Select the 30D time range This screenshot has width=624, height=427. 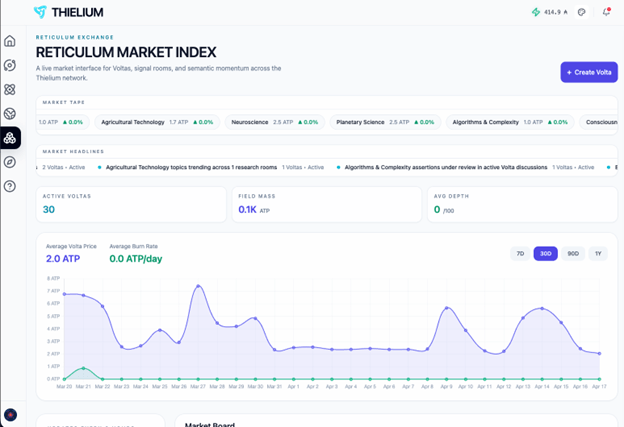click(545, 254)
